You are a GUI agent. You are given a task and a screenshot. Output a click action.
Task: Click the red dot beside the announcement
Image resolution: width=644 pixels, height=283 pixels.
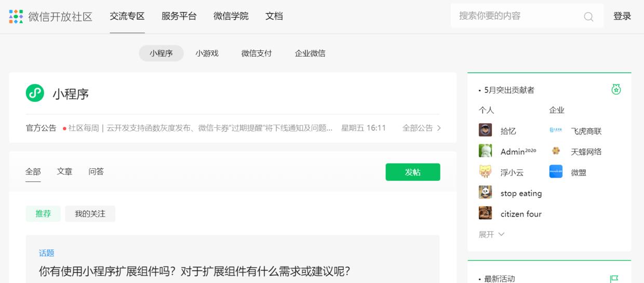pos(64,128)
